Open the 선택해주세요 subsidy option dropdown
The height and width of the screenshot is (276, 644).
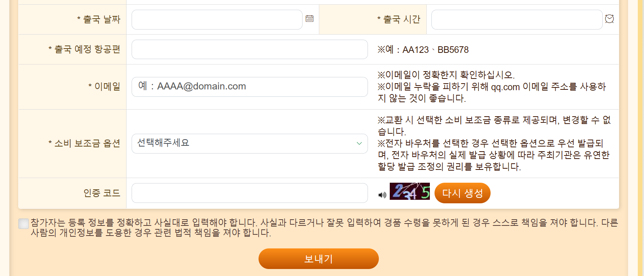point(250,143)
